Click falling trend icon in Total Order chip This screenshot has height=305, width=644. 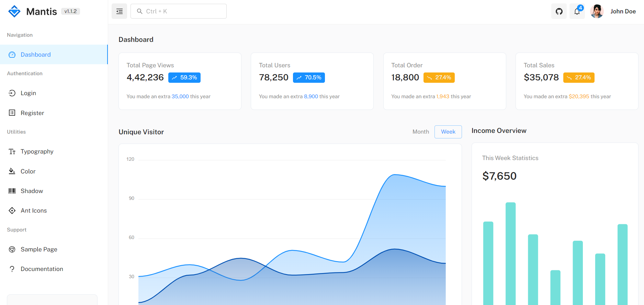[429, 78]
